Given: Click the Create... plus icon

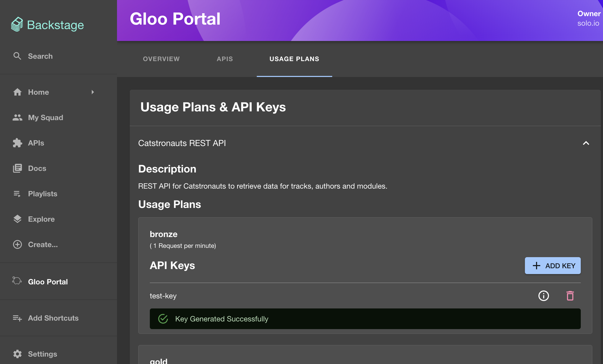Looking at the screenshot, I should point(17,244).
